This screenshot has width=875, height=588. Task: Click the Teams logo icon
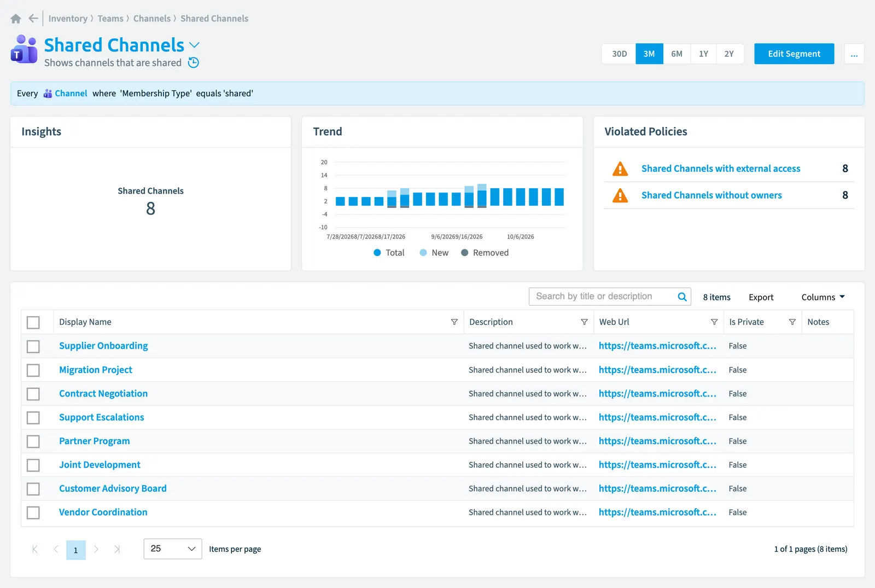(x=24, y=49)
